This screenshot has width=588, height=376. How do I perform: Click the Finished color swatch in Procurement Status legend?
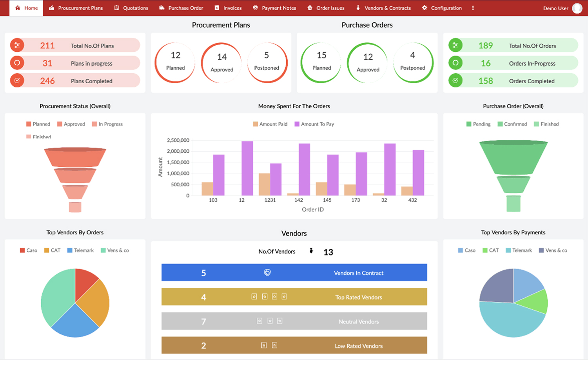[29, 137]
